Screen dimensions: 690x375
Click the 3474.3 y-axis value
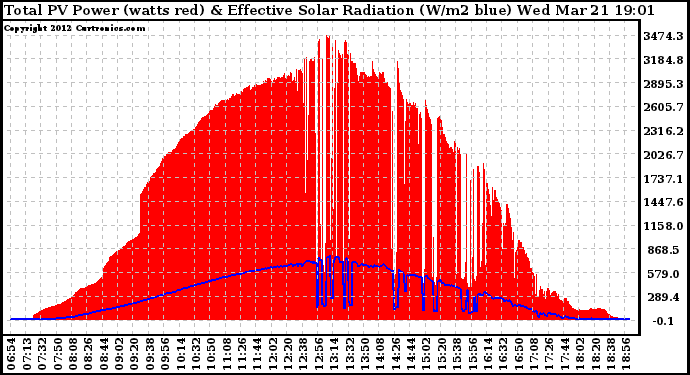coord(663,36)
